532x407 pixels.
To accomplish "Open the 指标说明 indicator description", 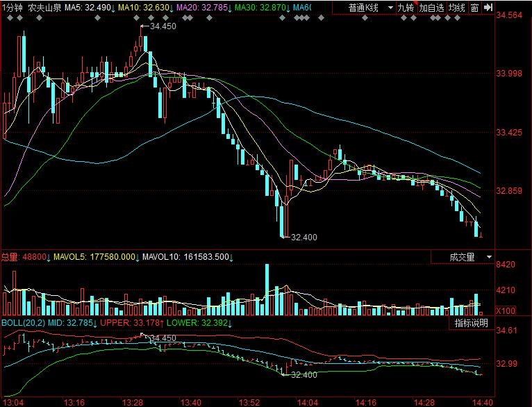I will pos(472,323).
